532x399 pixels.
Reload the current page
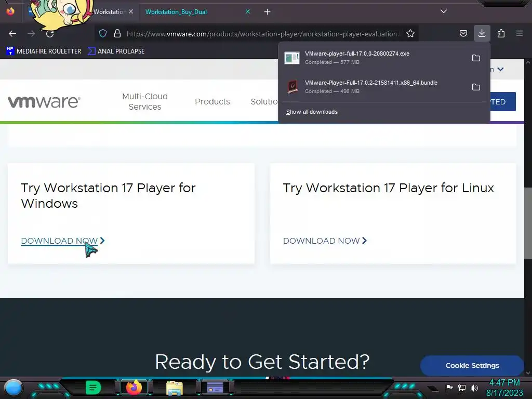[50, 34]
